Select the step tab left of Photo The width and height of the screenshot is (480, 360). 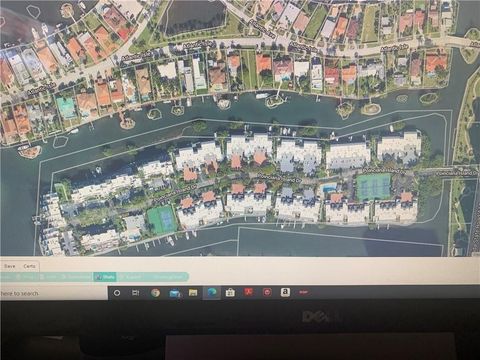coord(77,276)
